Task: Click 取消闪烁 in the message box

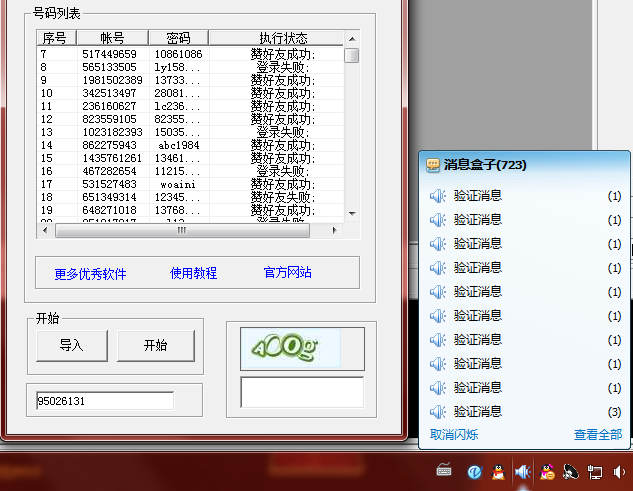Action: pos(454,434)
